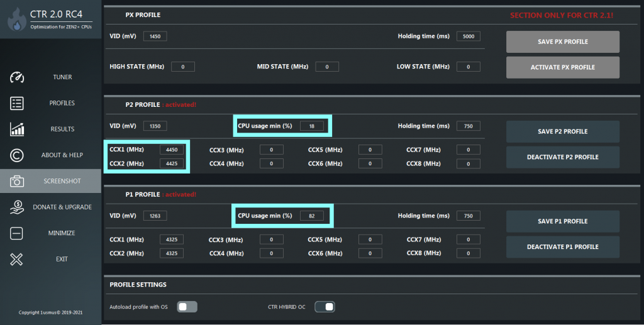Viewport: 644px width, 325px height.
Task: Click the Minimize square icon in sidebar
Action: point(17,233)
